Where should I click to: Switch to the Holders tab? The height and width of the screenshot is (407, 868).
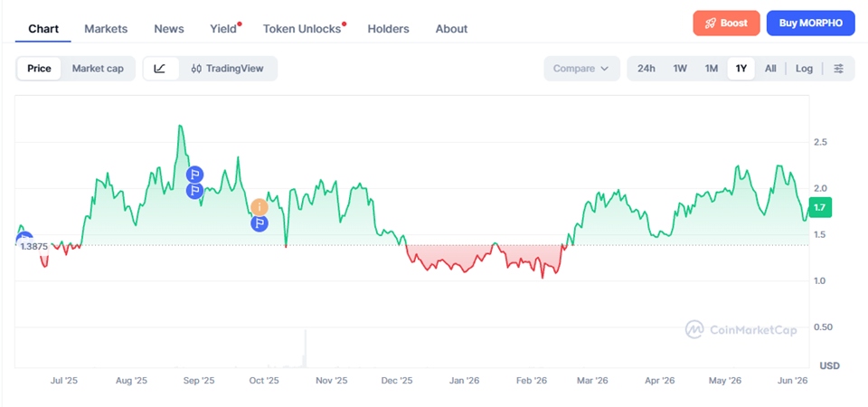[388, 29]
